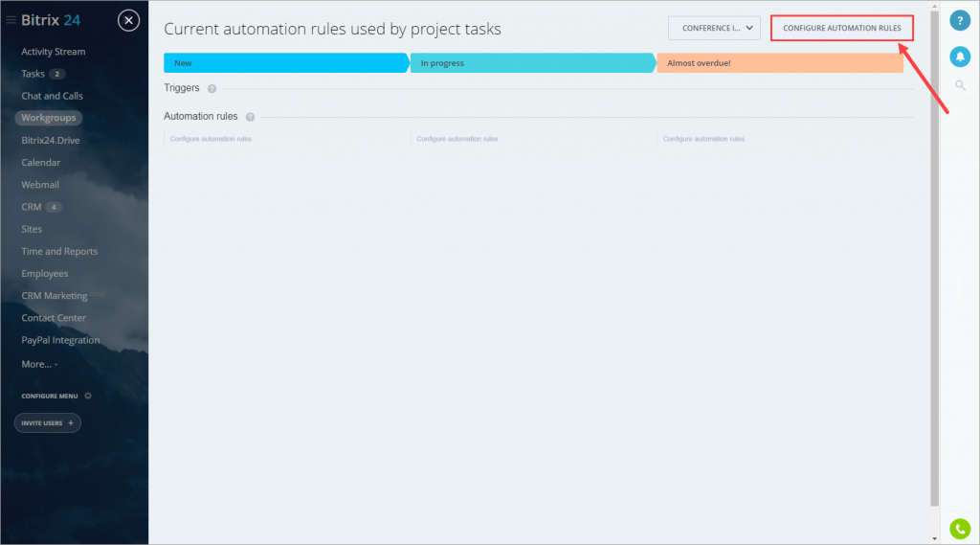The image size is (980, 545).
Task: Open CRM in the left sidebar
Action: point(31,207)
